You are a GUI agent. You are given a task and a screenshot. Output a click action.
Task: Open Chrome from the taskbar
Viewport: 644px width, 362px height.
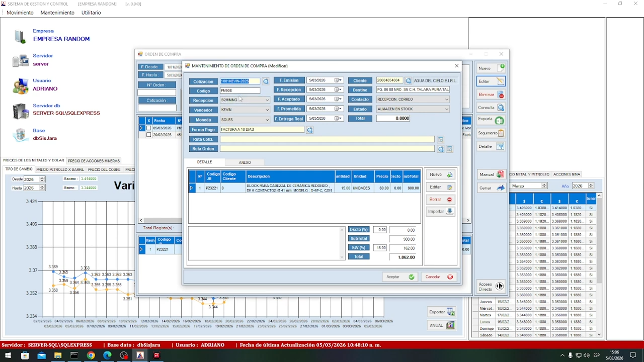click(x=91, y=355)
